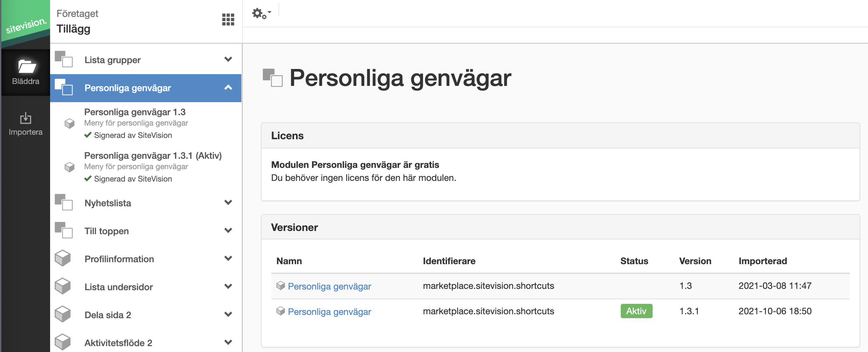Open Personliga genvägar link for version 1.3.1
Screen dimensions: 868x352
click(329, 312)
